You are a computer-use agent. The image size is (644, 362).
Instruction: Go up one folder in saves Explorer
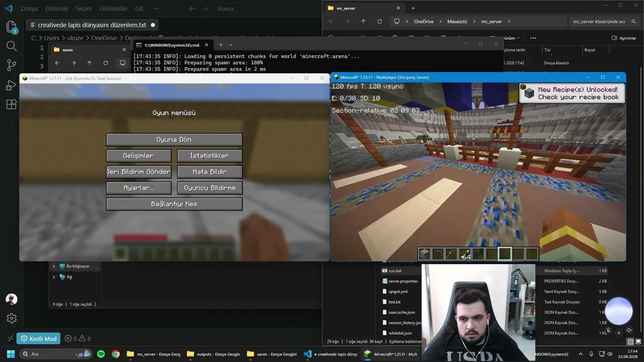(89, 63)
